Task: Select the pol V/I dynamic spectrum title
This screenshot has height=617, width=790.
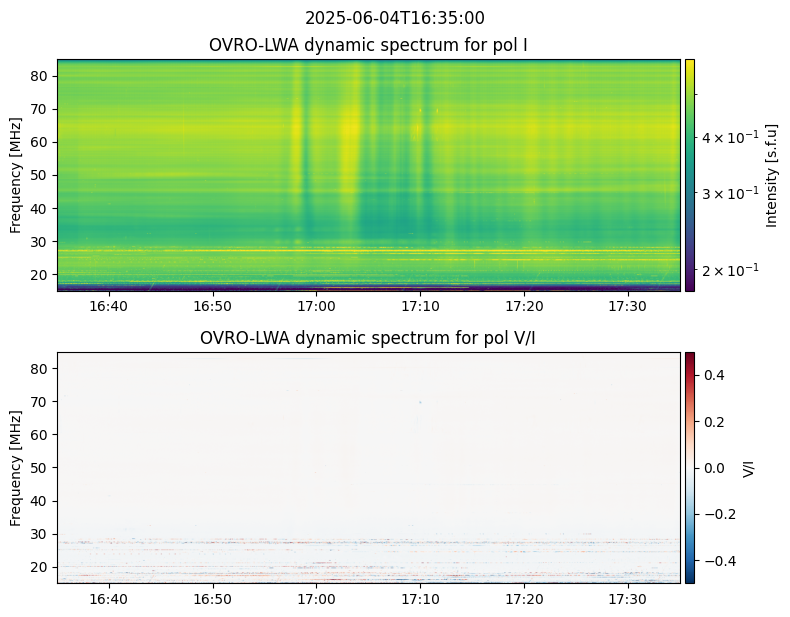Action: (x=368, y=338)
